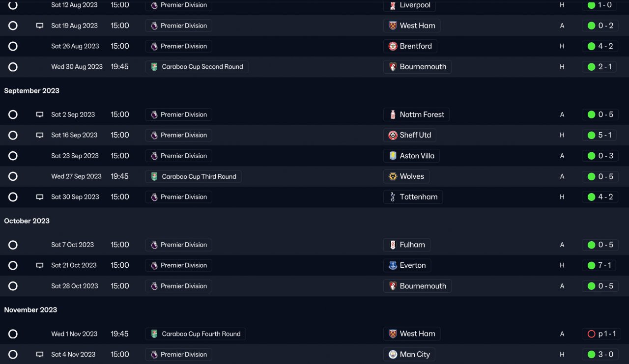The image size is (629, 364).
Task: Select the radio circle for Sat 23 Sep 2023
Action: click(x=13, y=156)
